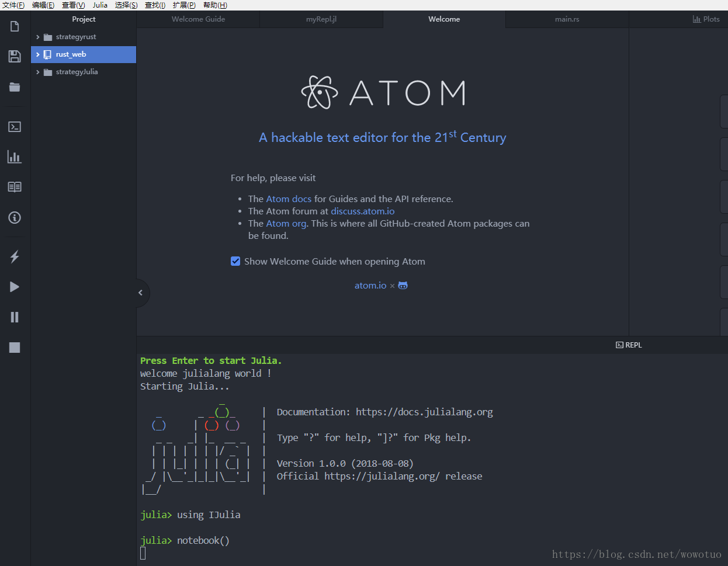Viewport: 728px width, 566px height.
Task: Open the Plots pane tab
Action: tap(706, 19)
